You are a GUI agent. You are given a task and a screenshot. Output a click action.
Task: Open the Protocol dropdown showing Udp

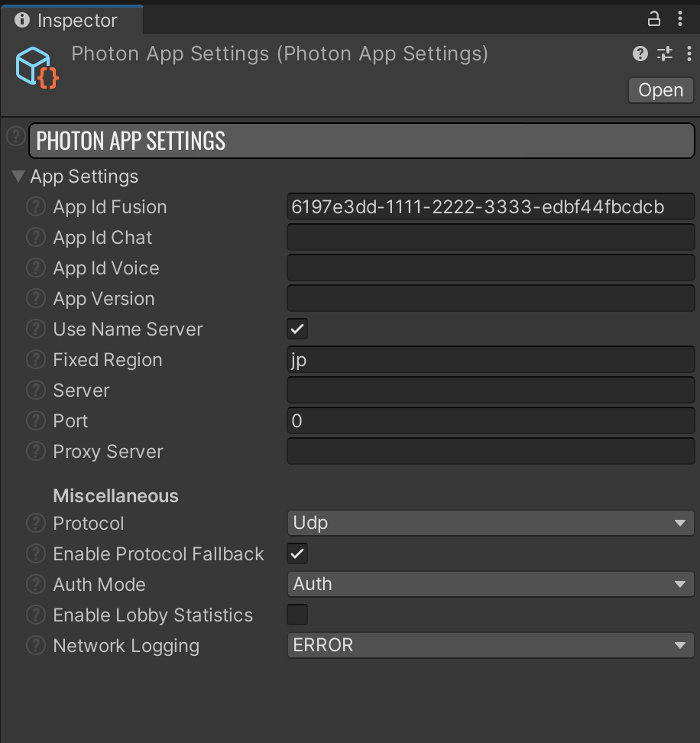491,523
